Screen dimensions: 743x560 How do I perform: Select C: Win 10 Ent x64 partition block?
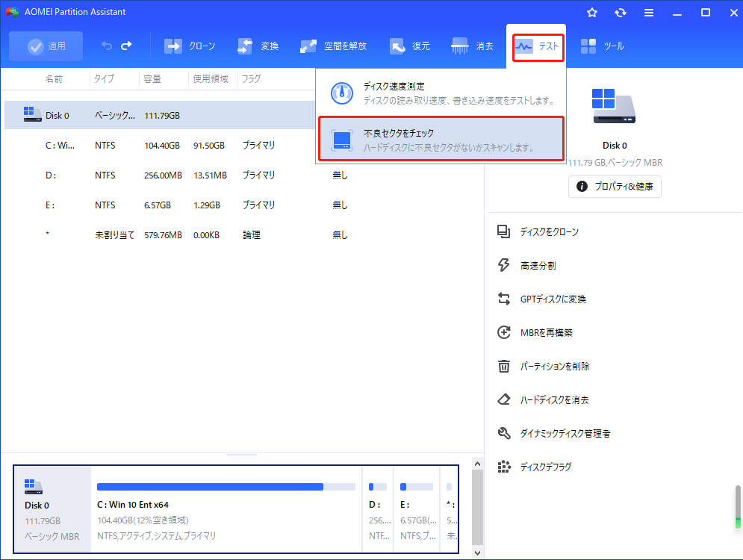tap(226, 509)
